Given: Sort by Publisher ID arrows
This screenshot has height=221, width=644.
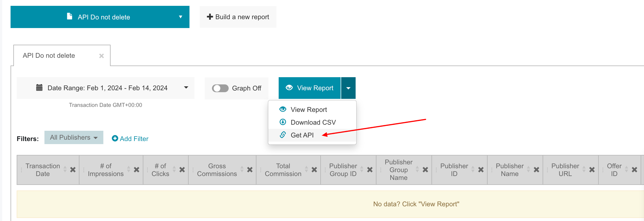Looking at the screenshot, I should (473, 169).
